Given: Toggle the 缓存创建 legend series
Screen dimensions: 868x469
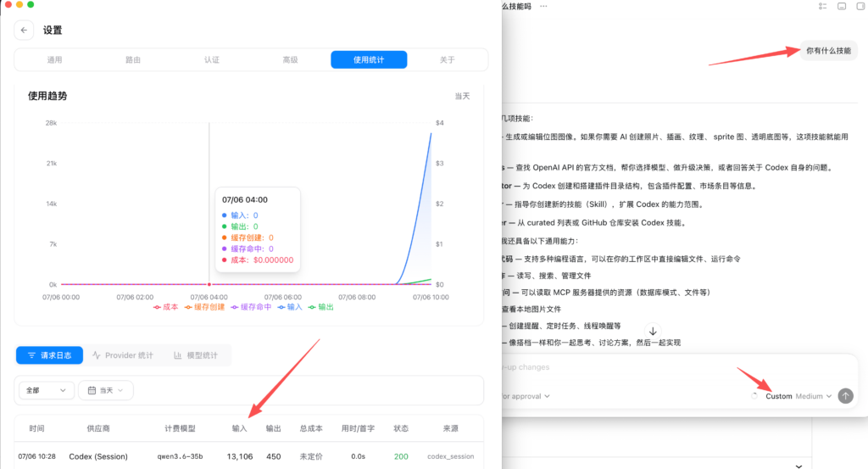Looking at the screenshot, I should (205, 307).
